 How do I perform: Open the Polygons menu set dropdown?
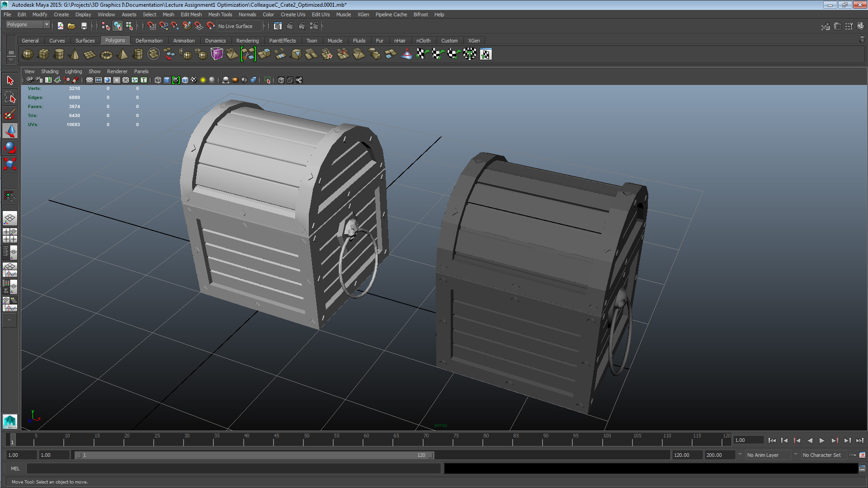[28, 25]
